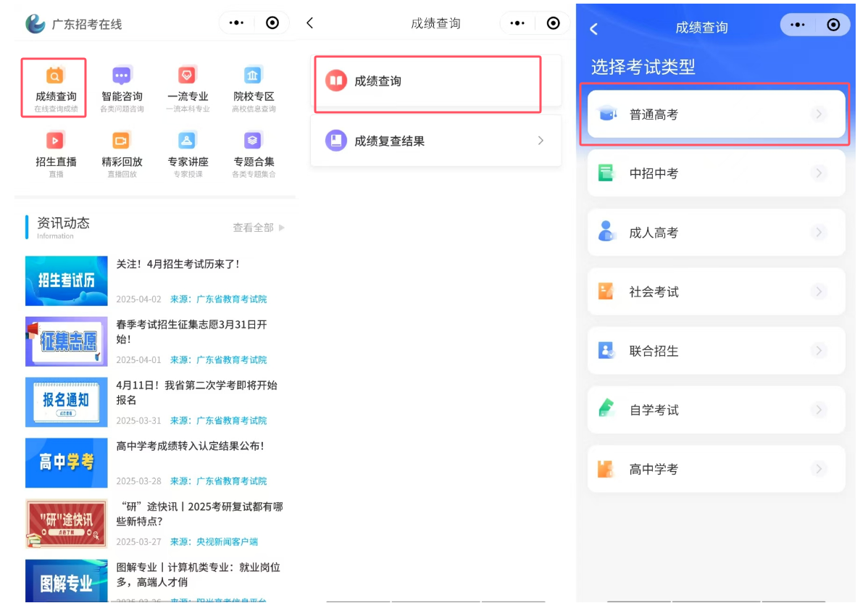Select 普通高考 exam type
Screen dimensions: 868x603
click(716, 115)
